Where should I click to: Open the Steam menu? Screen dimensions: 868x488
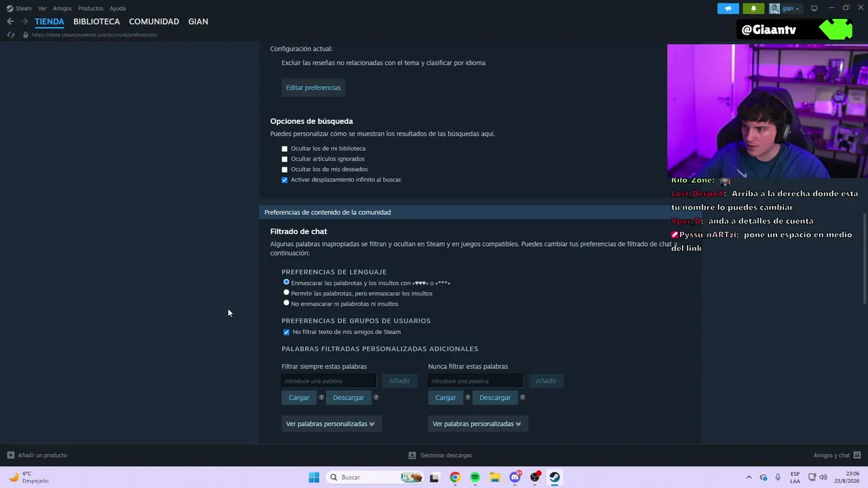(x=24, y=8)
